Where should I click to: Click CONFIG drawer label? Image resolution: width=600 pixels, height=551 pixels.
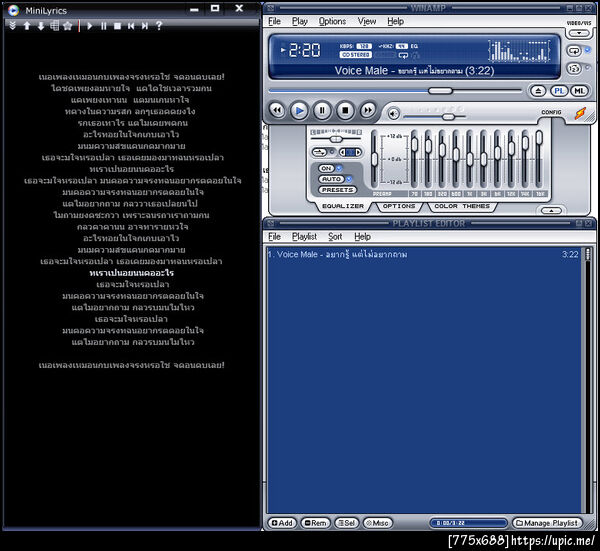pos(551,112)
